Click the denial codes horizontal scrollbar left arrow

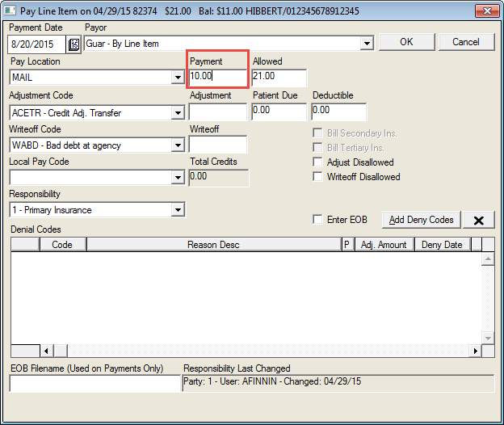click(x=45, y=351)
